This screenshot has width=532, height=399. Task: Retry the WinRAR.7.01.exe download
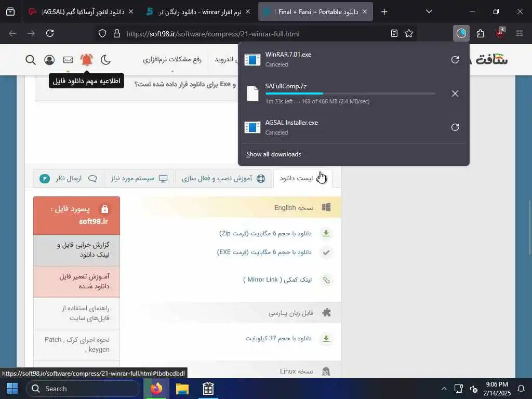coord(455,60)
